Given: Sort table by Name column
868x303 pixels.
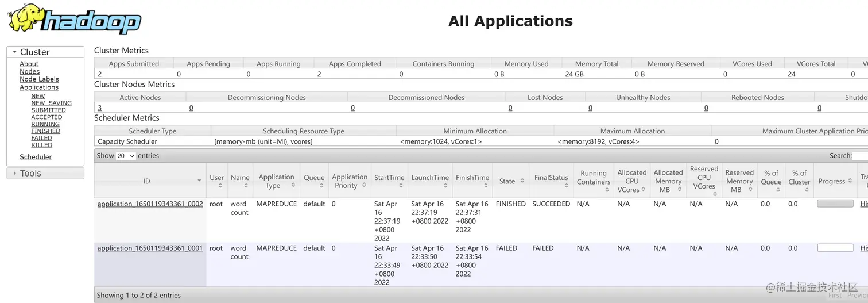Looking at the screenshot, I should tap(240, 181).
